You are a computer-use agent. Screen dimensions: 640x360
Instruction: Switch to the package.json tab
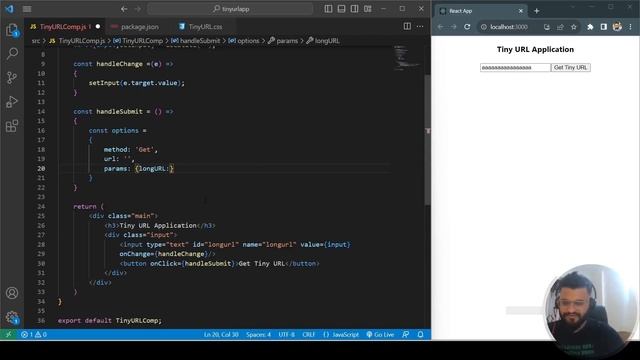[139, 27]
